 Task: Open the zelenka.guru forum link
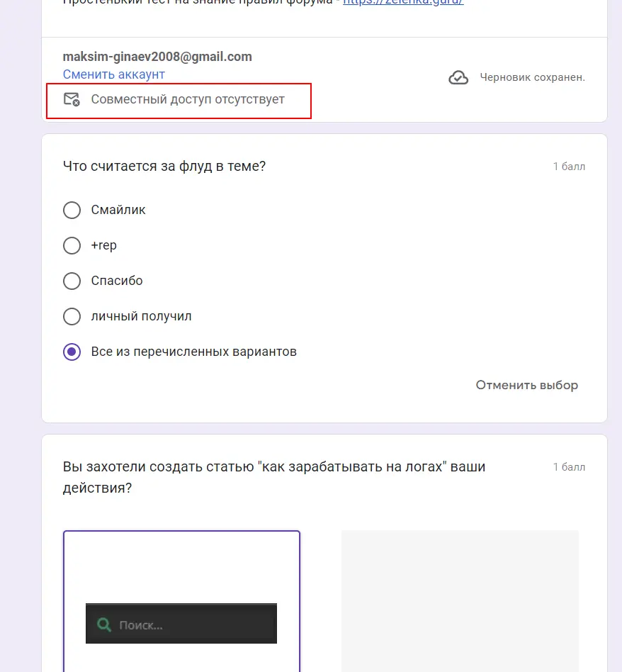403,2
